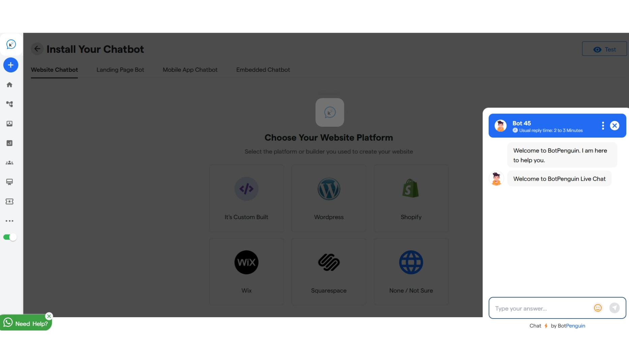Open the team users sidebar icon
629x364 pixels.
tap(9, 163)
